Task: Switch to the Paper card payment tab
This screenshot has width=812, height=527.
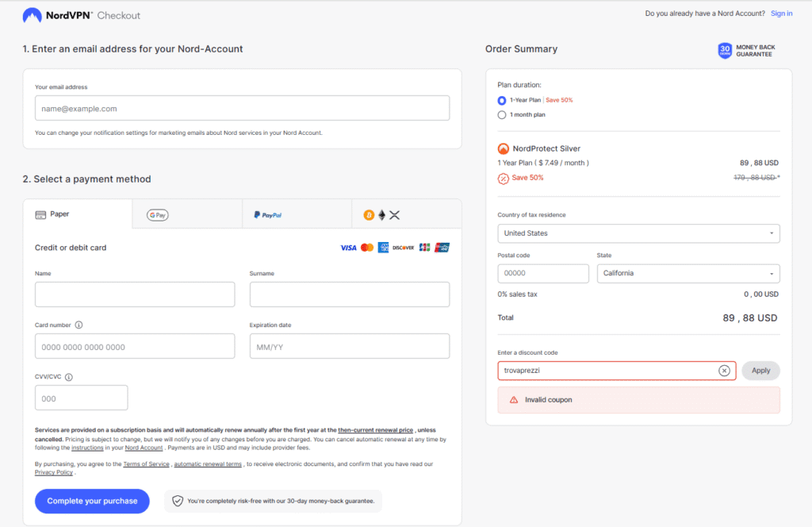Action: 78,214
